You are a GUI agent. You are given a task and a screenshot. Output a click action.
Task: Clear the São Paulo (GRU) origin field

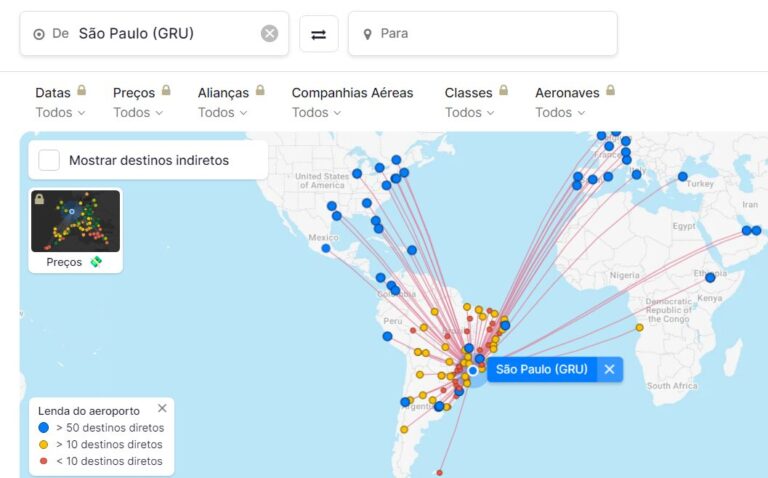tap(269, 34)
